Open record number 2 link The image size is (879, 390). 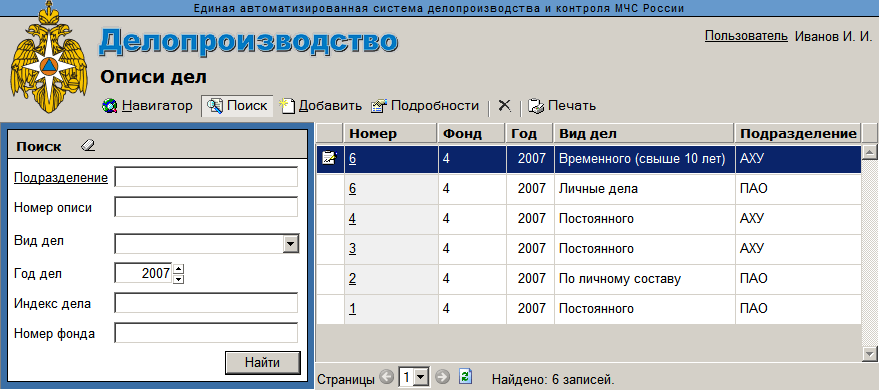(353, 278)
